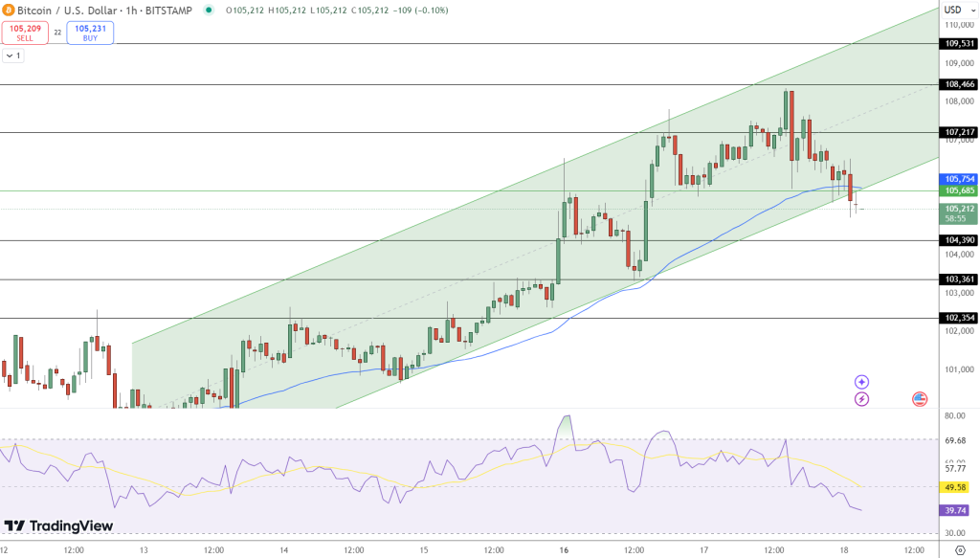This screenshot has width=980, height=558.
Task: Click the 104,390 price level label
Action: click(x=960, y=240)
